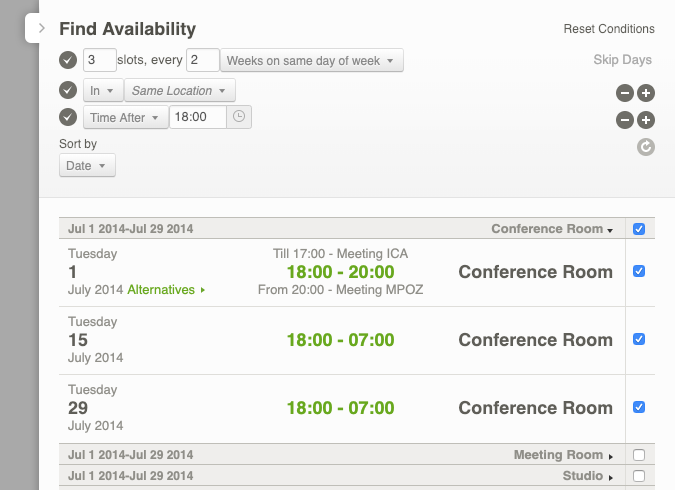Uncheck the July 15 slot checkbox
675x490 pixels.
tap(639, 339)
